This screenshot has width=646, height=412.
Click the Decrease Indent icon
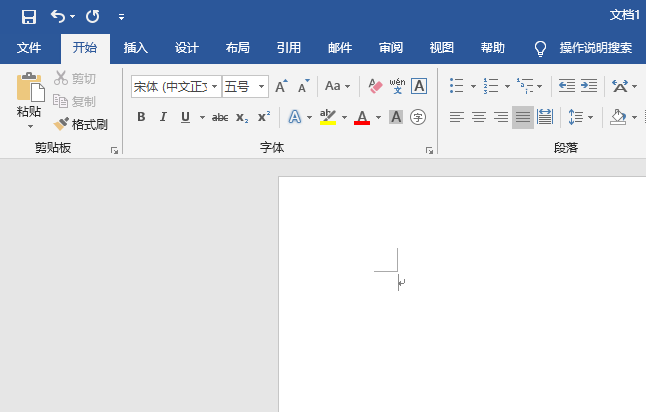pos(566,86)
